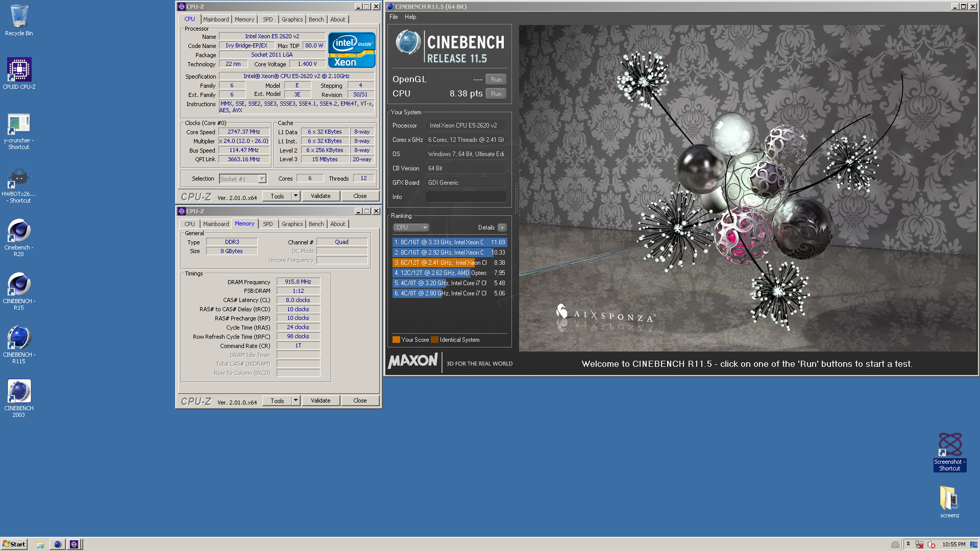
Task: Click the Core Speed 2747.37 MHz value
Action: (244, 132)
